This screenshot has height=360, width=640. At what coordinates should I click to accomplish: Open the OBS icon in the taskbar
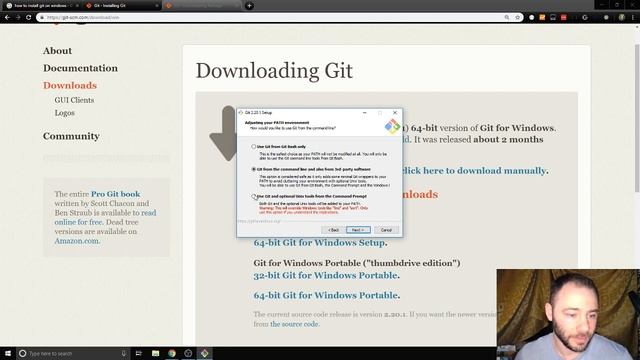pos(188,353)
